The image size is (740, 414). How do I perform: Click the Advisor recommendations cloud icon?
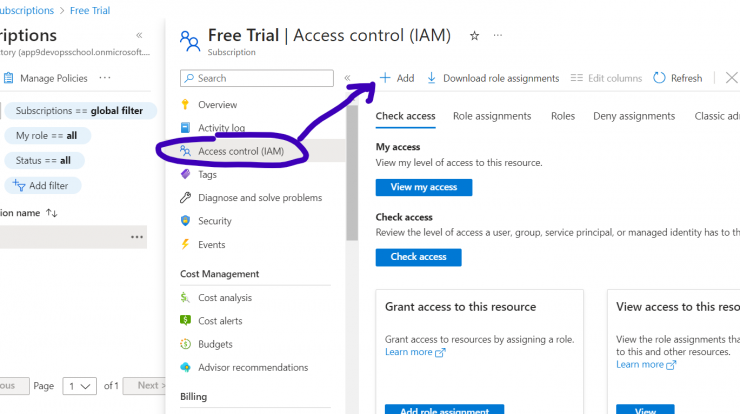coord(185,367)
